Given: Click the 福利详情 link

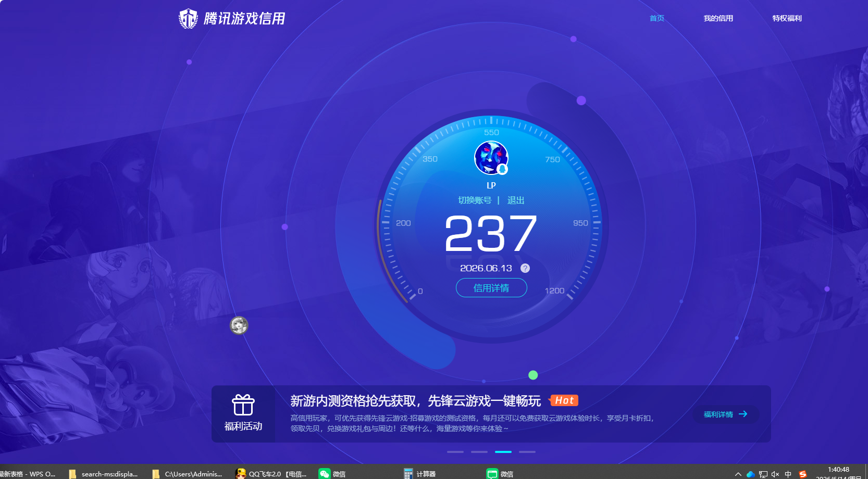Looking at the screenshot, I should (x=718, y=414).
